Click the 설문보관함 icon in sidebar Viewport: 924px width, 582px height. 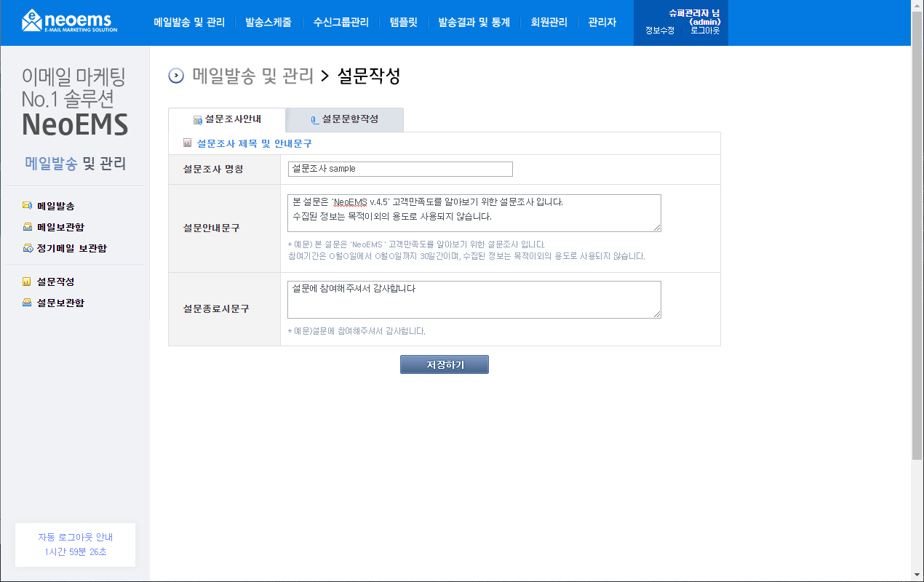(27, 303)
